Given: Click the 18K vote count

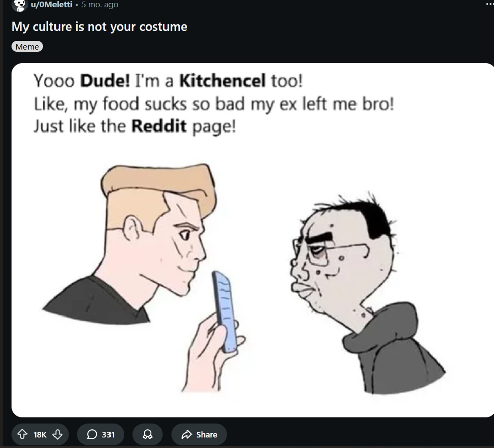Looking at the screenshot, I should [40, 435].
